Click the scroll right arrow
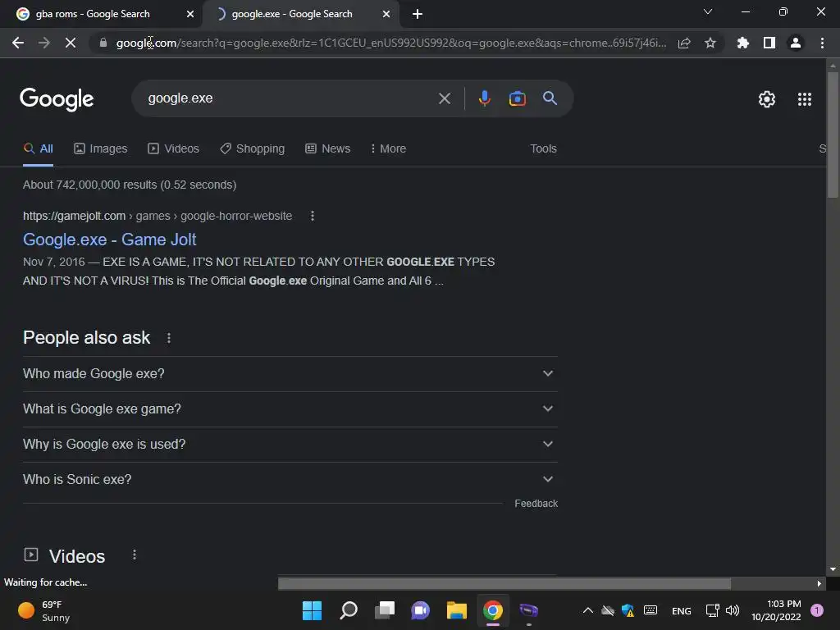 (x=819, y=583)
